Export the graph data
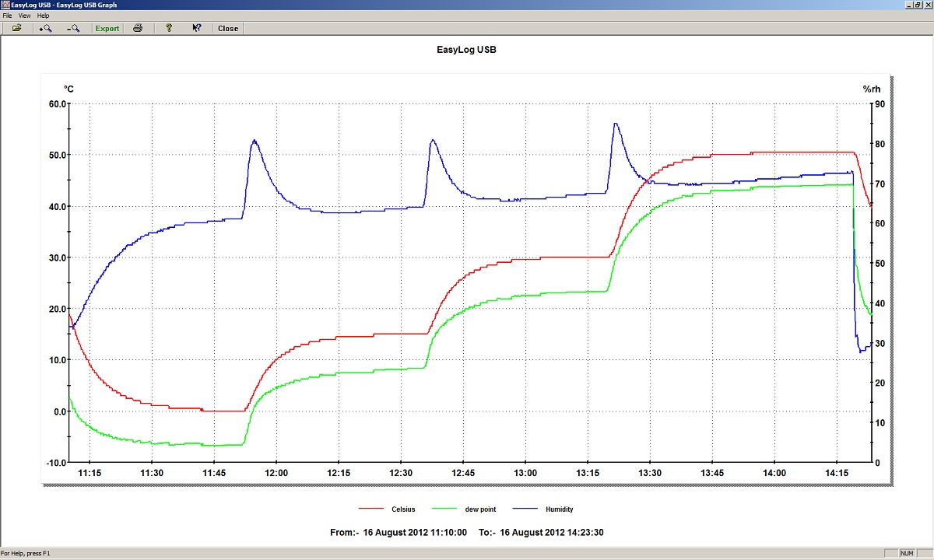The image size is (934, 560). click(107, 28)
